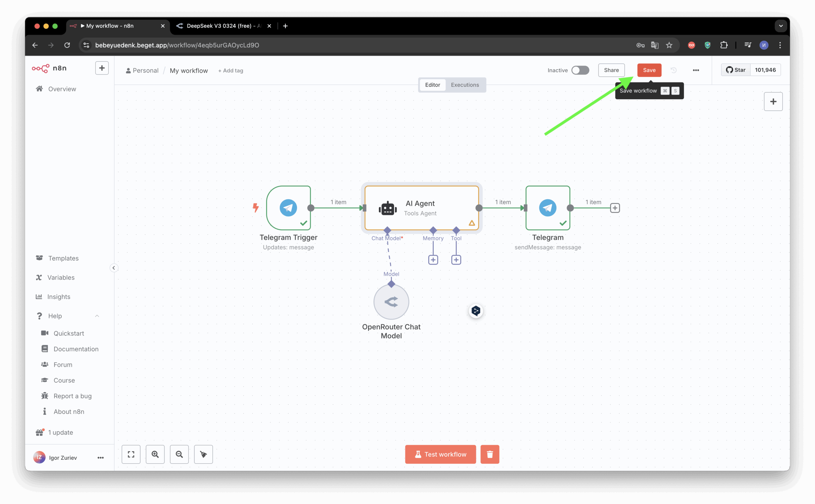
Task: Toggle the workflow Inactive switch
Action: (x=580, y=70)
